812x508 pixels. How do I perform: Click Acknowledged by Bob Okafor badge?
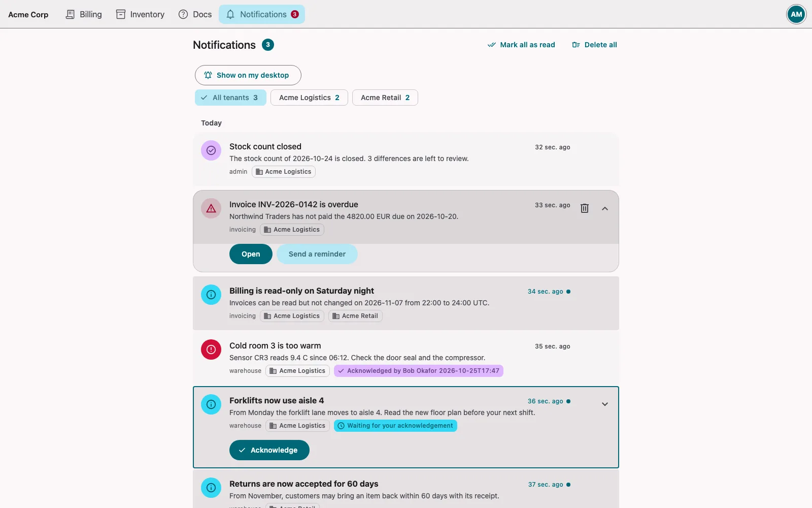click(x=419, y=371)
